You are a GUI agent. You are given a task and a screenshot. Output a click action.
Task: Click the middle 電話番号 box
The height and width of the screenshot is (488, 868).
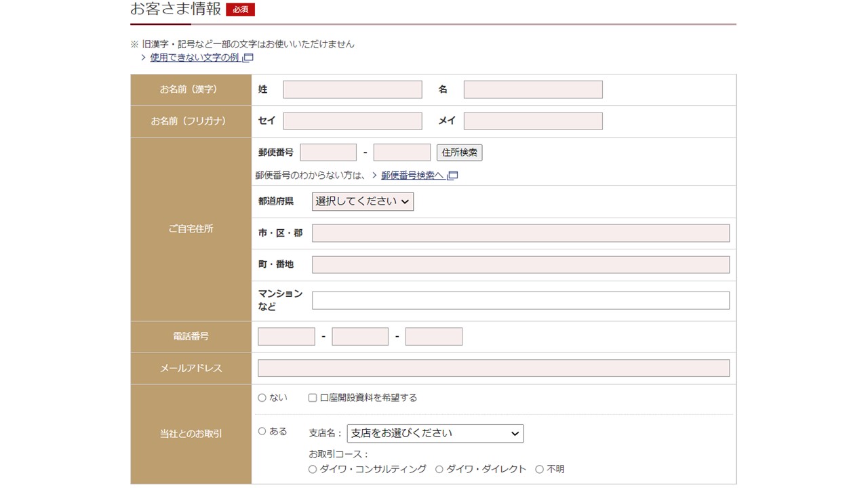pyautogui.click(x=360, y=337)
